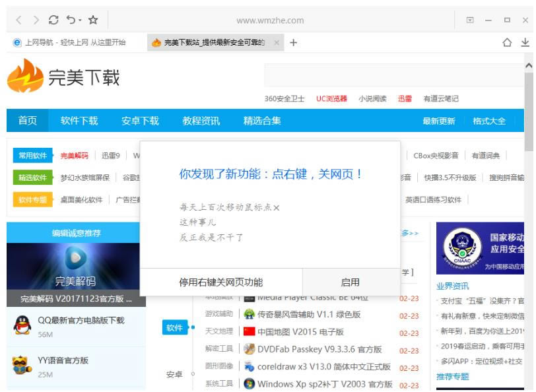Open the 迅雷9 link

(111, 156)
